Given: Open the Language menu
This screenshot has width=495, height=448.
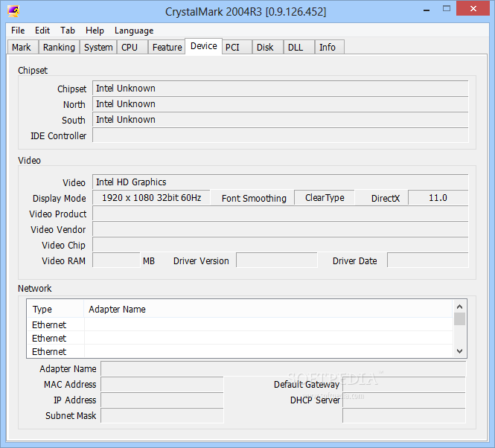Looking at the screenshot, I should tap(134, 31).
